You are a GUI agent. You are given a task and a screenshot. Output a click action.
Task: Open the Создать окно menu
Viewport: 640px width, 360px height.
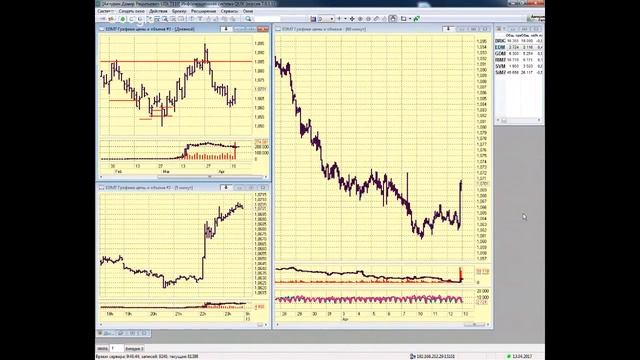131,11
